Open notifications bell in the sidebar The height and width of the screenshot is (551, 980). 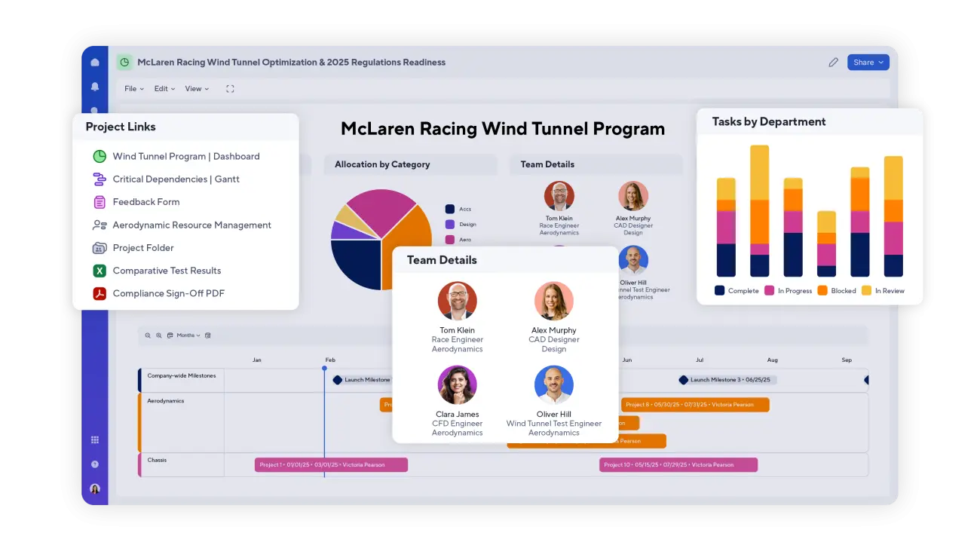coord(95,87)
